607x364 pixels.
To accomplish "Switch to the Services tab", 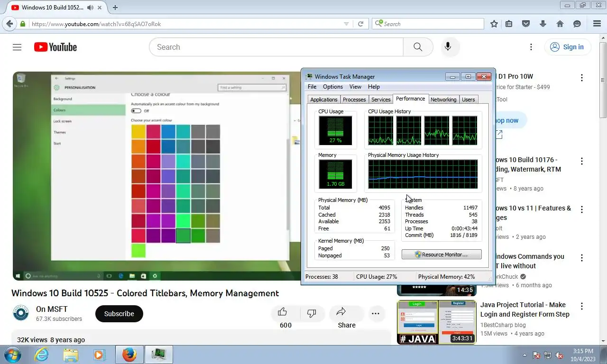I will (381, 100).
